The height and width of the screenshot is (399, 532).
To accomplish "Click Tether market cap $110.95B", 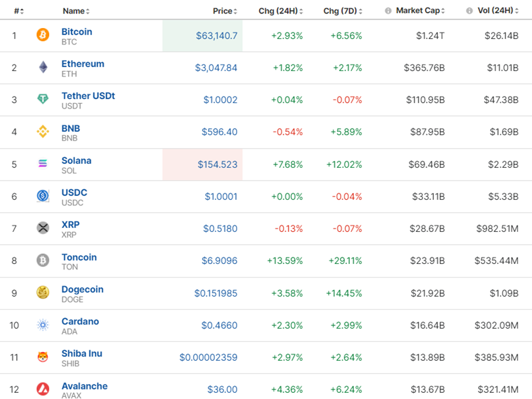I will [426, 100].
